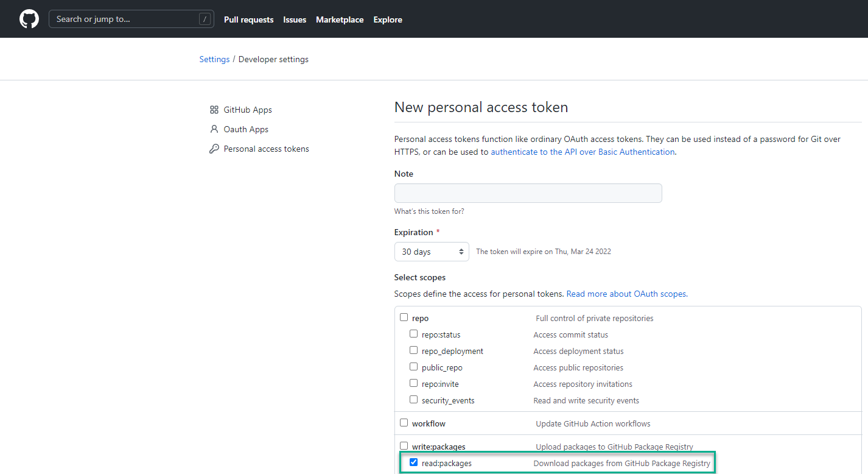
Task: Click 'Access deployment status' description
Action: click(578, 351)
